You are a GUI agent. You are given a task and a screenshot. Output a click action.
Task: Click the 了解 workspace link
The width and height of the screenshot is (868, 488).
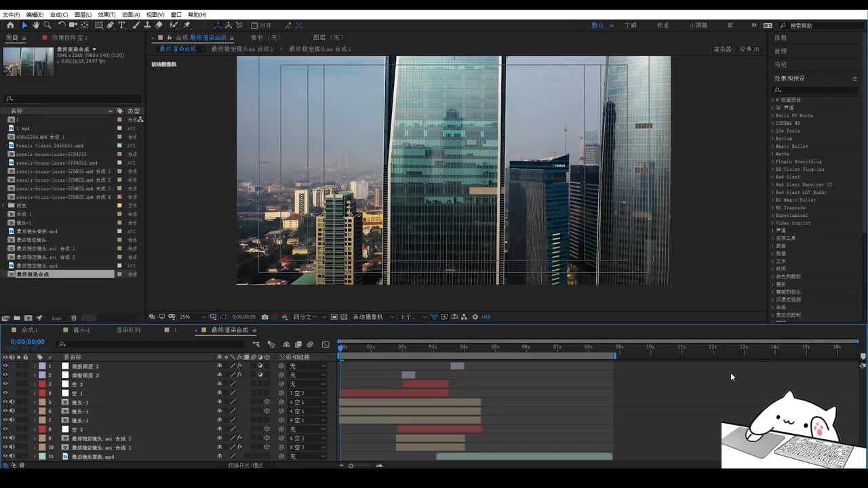[x=631, y=25]
